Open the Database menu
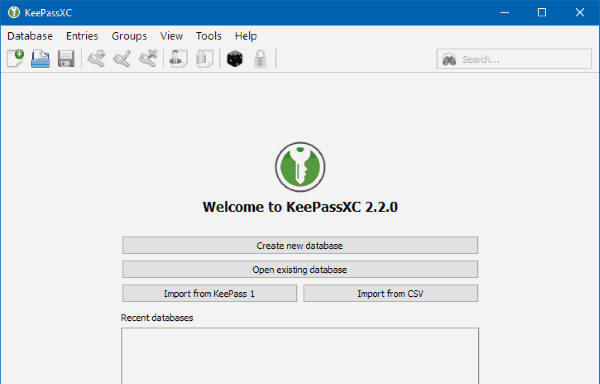 pyautogui.click(x=30, y=36)
